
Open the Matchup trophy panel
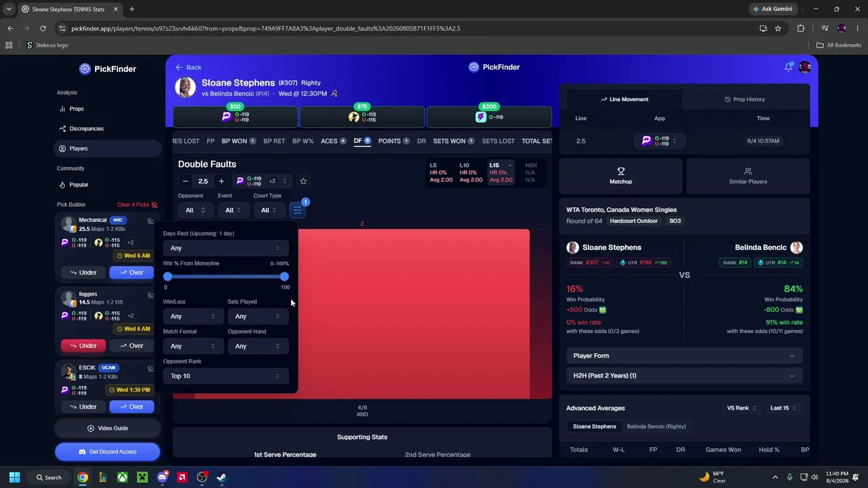click(620, 176)
